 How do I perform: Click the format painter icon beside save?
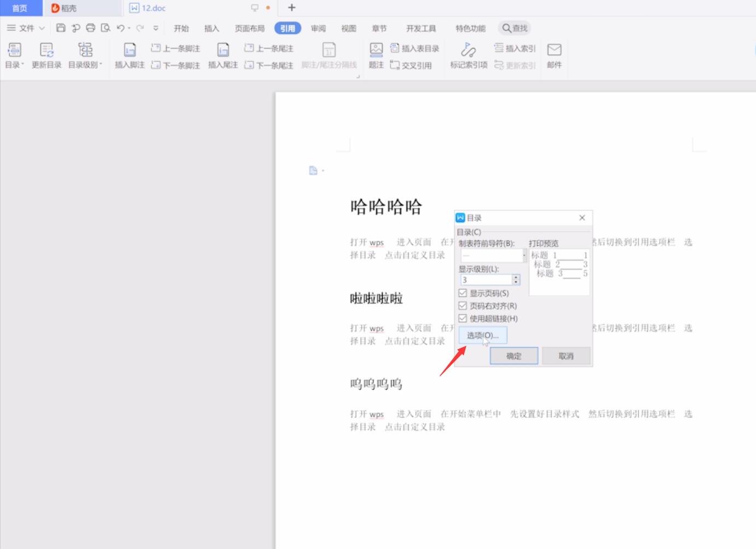tap(76, 28)
